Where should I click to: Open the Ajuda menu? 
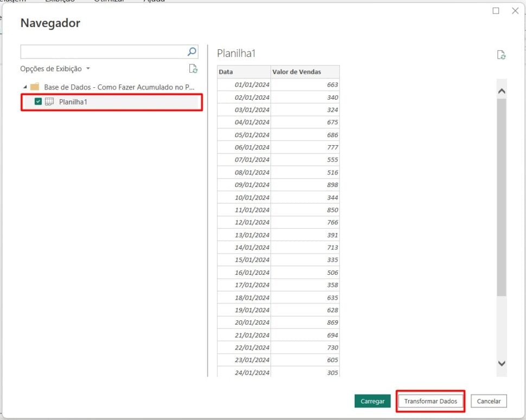point(154,2)
